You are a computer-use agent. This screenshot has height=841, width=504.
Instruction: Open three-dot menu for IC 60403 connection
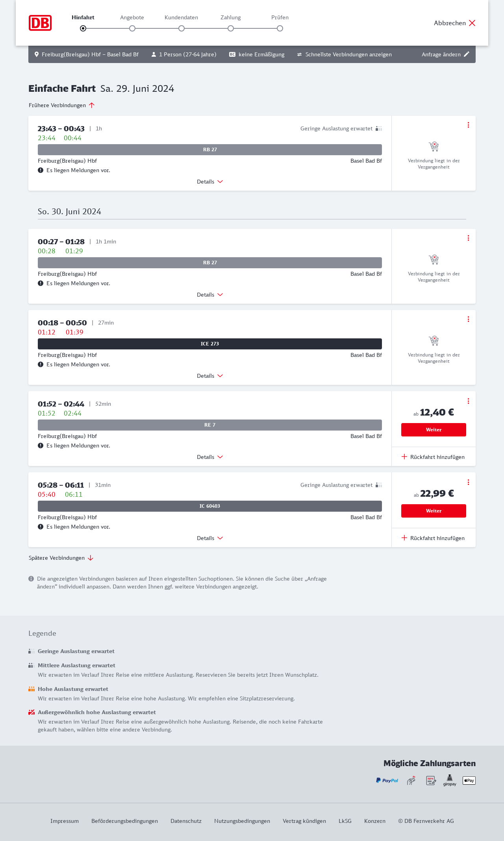pyautogui.click(x=468, y=482)
